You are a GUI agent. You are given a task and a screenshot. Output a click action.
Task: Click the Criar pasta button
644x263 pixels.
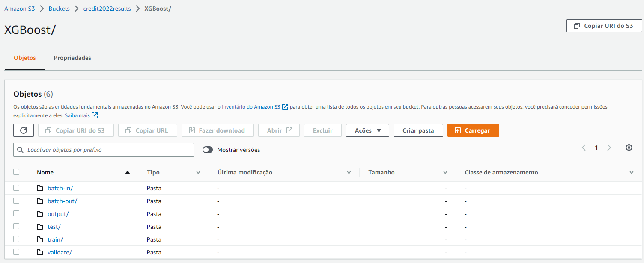pos(418,130)
